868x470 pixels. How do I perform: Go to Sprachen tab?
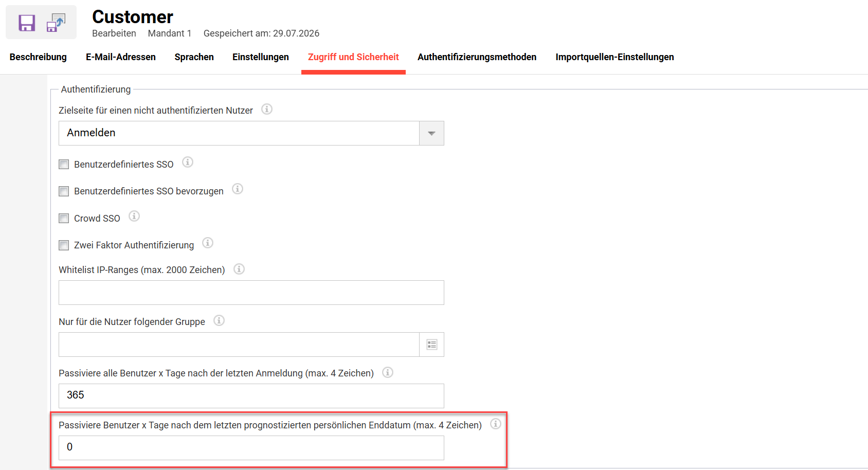194,57
